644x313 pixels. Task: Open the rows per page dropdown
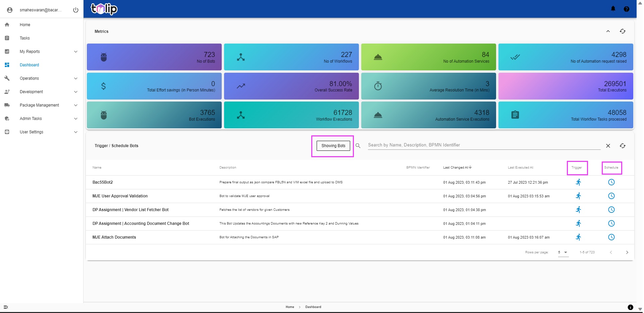563,252
